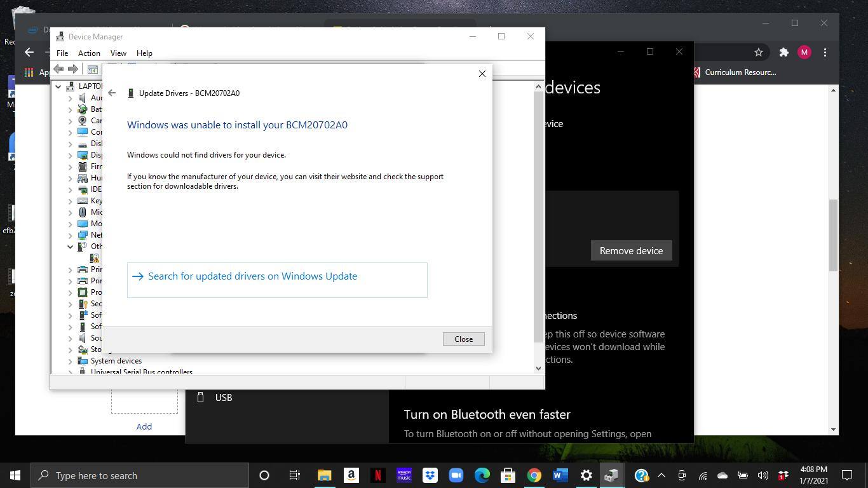868x488 pixels.
Task: Open the View menu in Device Manager
Action: tap(118, 53)
